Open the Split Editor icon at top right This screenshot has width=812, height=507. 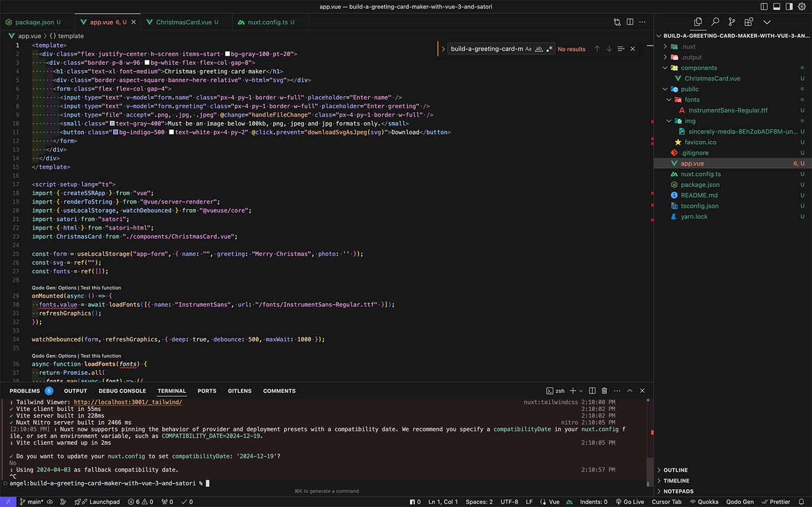(630, 22)
